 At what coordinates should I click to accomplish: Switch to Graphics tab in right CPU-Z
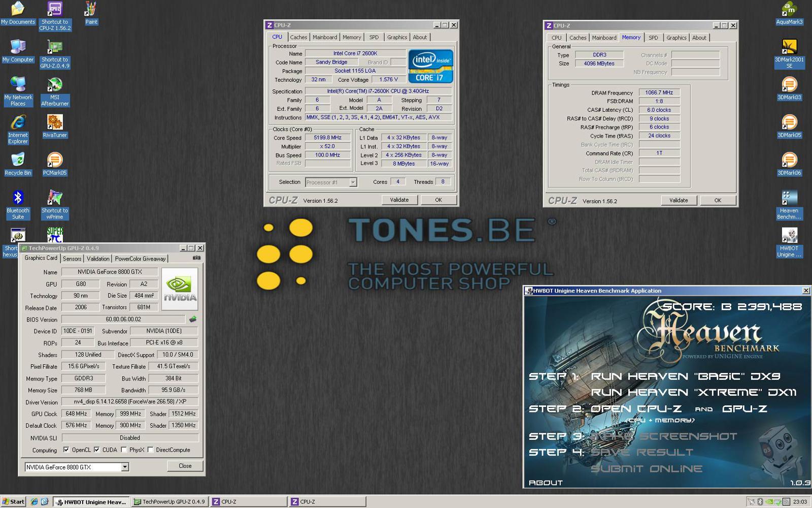tap(676, 38)
